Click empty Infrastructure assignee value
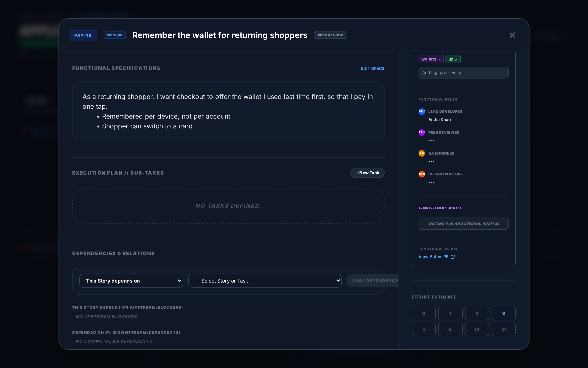Image resolution: width=588 pixels, height=368 pixels. 431,182
